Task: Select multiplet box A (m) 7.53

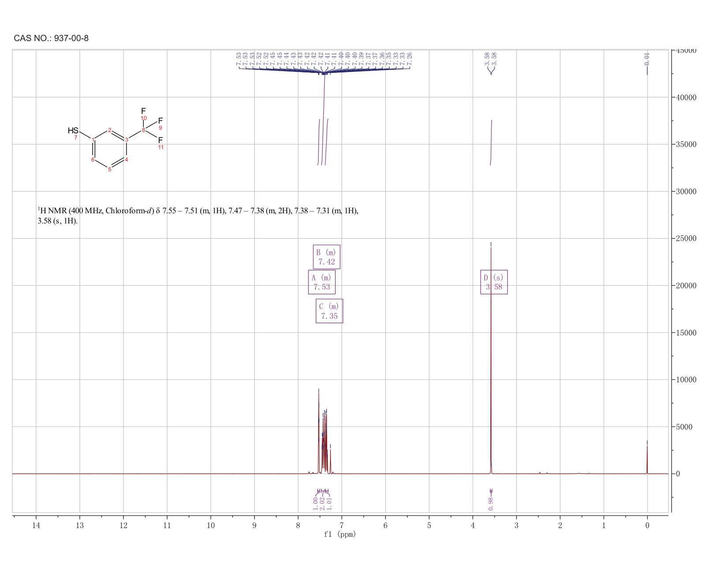Action: (322, 282)
